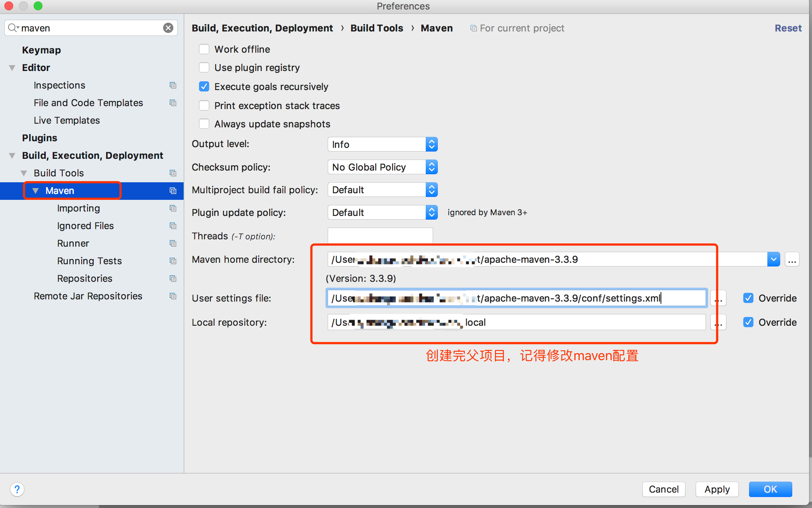The image size is (812, 508).
Task: Enable Work offline checkbox
Action: click(x=204, y=49)
